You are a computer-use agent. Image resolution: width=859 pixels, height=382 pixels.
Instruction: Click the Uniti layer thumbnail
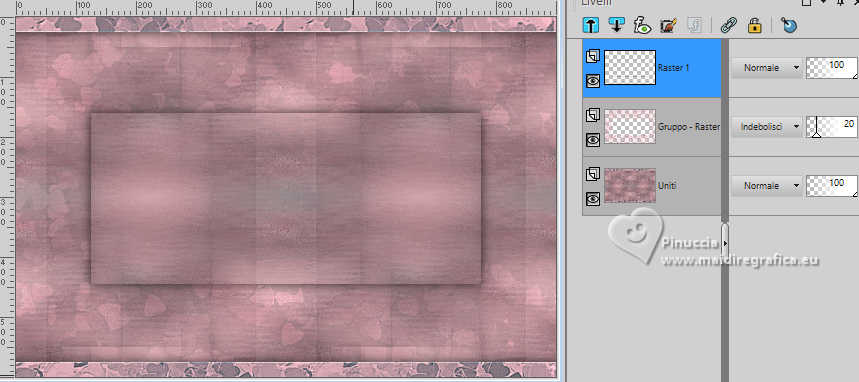(x=630, y=186)
